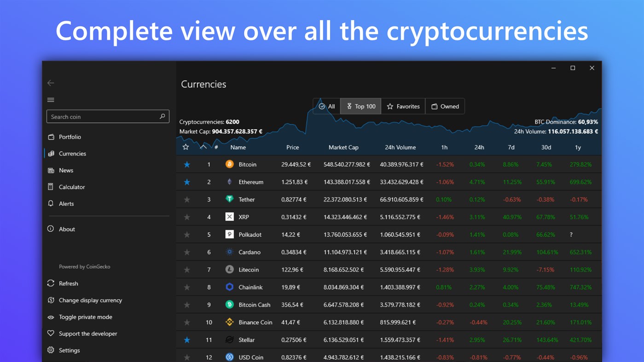The height and width of the screenshot is (362, 644).
Task: Click the rank sort chevron
Action: point(202,147)
